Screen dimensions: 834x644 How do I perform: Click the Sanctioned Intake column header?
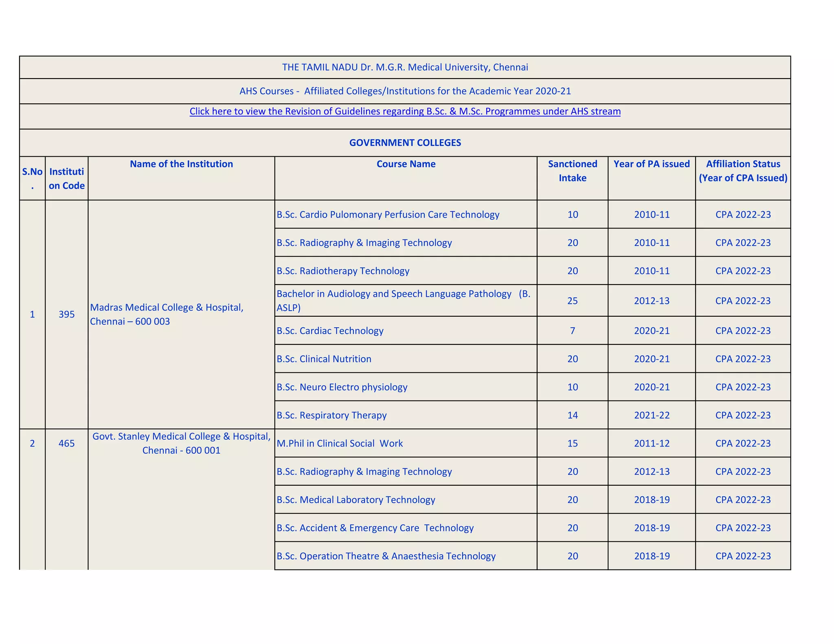tap(572, 171)
